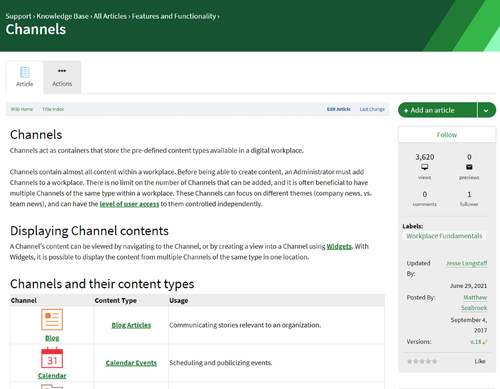Go to Knowledge Base breadcrumb
This screenshot has width=500, height=389.
coord(62,16)
